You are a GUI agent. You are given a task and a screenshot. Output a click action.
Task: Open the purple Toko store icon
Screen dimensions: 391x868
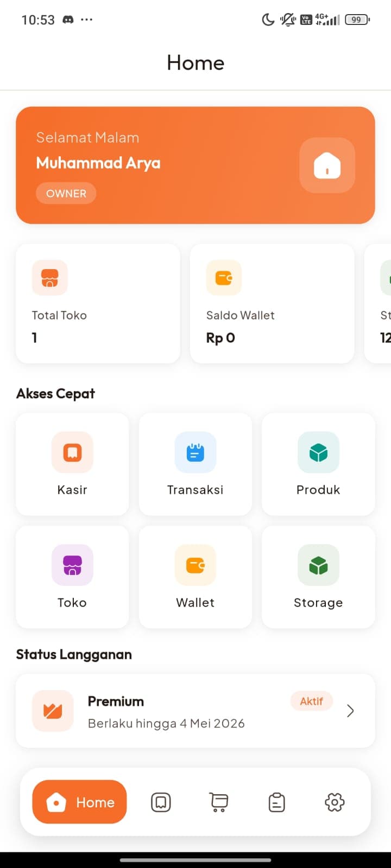click(x=72, y=565)
